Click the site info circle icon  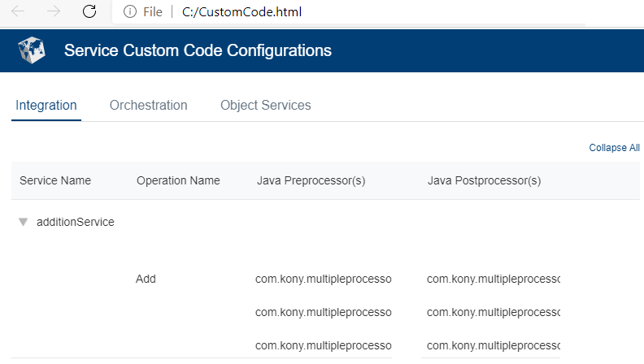tap(129, 11)
